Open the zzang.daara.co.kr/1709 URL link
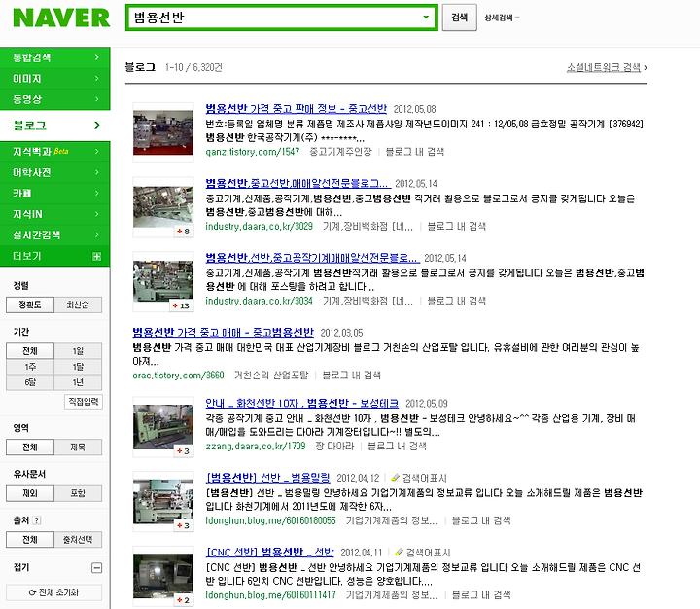Image resolution: width=700 pixels, height=609 pixels. pyautogui.click(x=256, y=446)
